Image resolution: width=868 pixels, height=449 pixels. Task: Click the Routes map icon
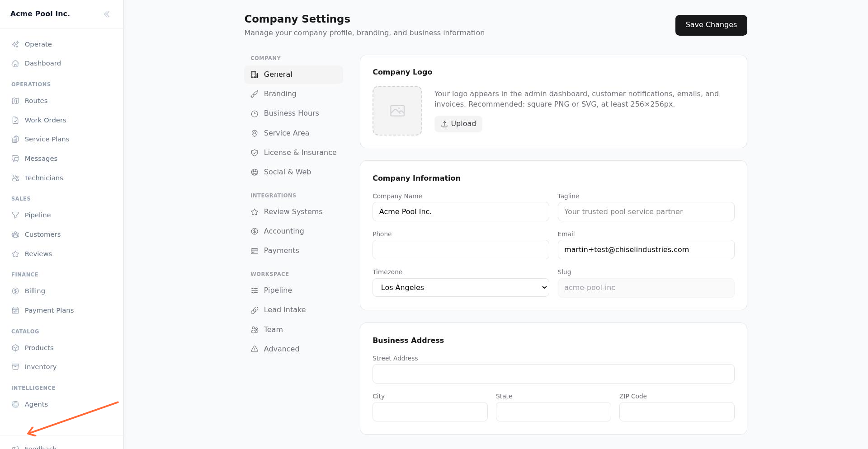pyautogui.click(x=15, y=101)
